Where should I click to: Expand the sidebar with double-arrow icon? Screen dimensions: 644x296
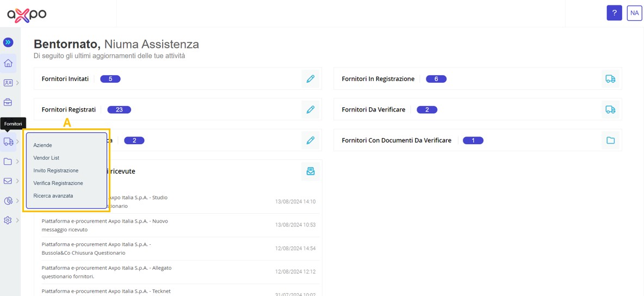[8, 42]
